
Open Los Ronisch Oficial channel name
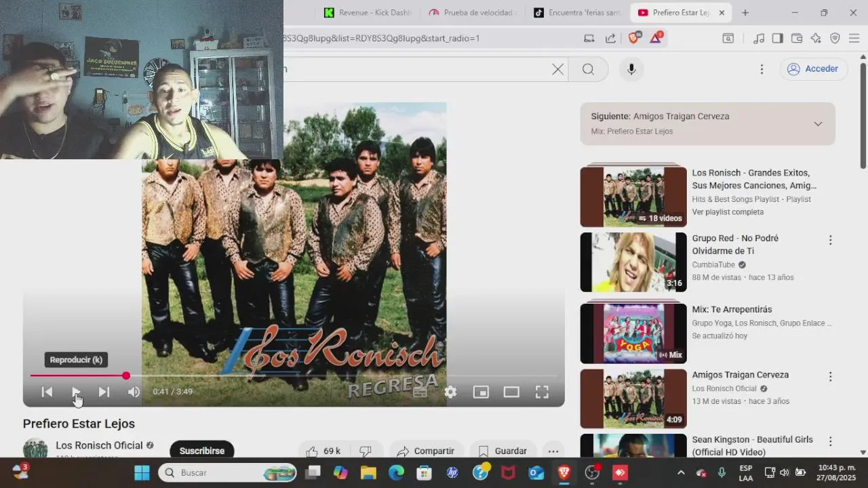[x=99, y=445]
